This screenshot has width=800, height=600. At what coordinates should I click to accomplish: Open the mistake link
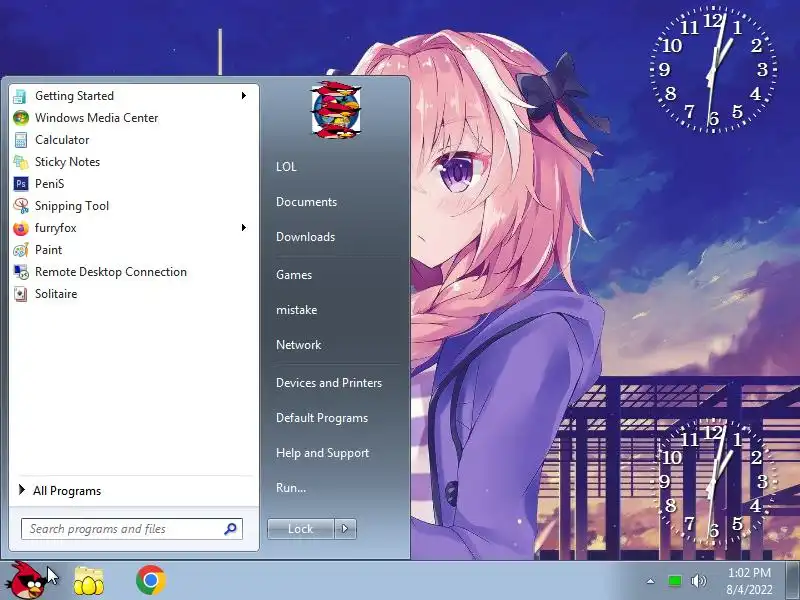coord(296,310)
